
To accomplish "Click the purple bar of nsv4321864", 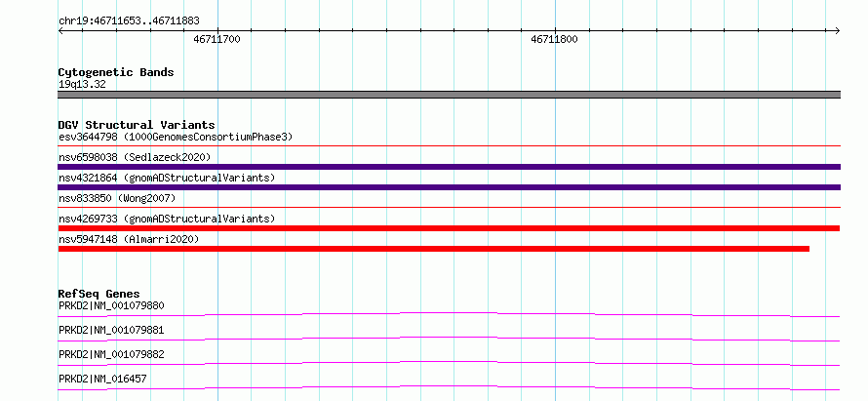I will click(450, 187).
